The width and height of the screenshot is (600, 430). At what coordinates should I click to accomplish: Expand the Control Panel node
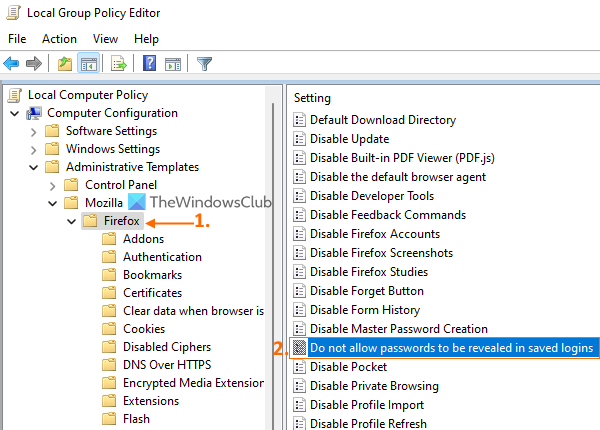[x=53, y=186]
